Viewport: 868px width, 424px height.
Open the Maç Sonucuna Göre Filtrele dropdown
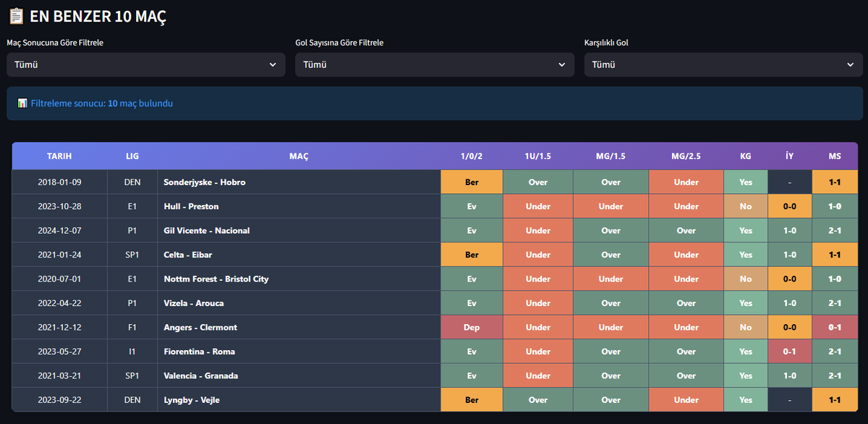click(146, 64)
